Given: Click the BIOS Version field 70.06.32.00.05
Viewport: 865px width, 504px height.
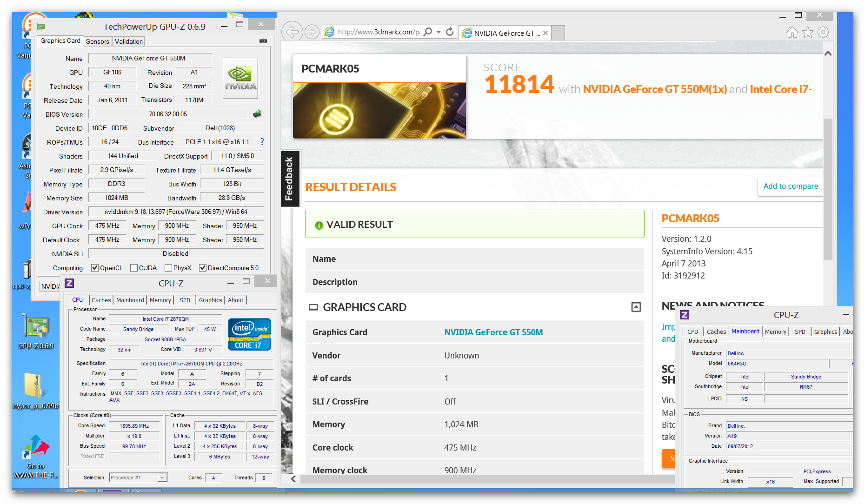Looking at the screenshot, I should 168,114.
